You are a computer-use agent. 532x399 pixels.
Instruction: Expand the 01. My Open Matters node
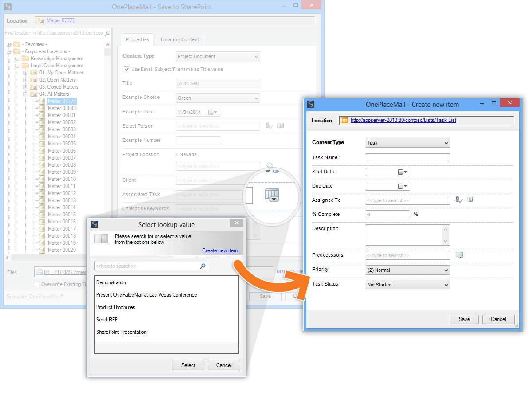26,73
